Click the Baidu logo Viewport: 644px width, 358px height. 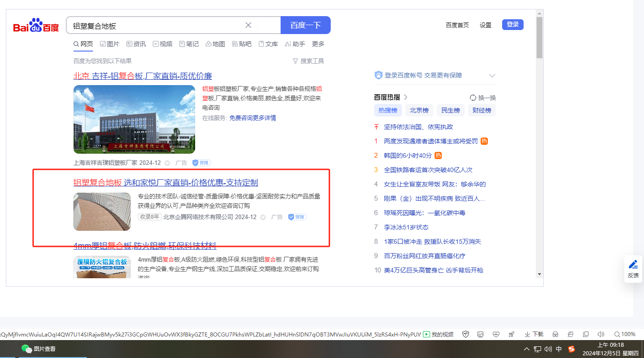(36, 26)
